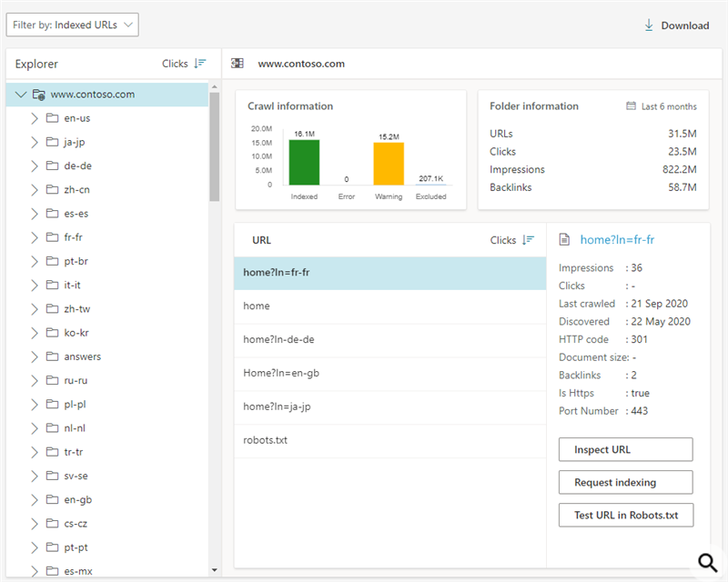Click the 31.5M URLs value
728x582 pixels.
coord(682,134)
